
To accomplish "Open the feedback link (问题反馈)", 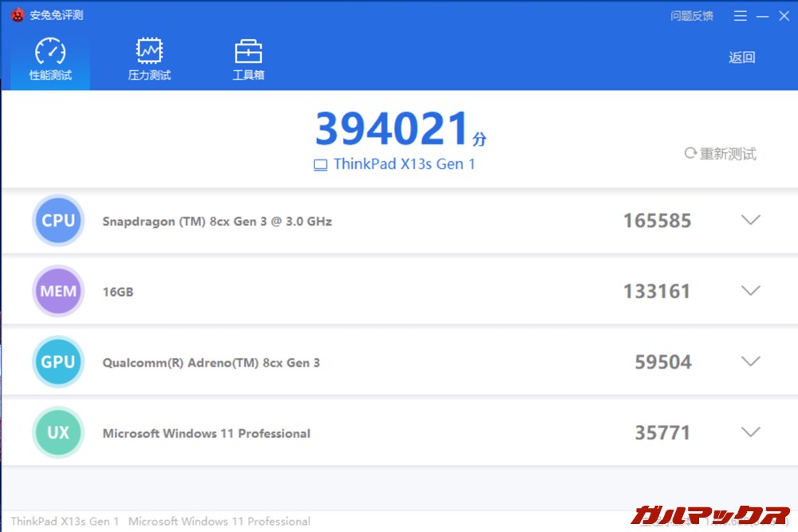I will (692, 16).
